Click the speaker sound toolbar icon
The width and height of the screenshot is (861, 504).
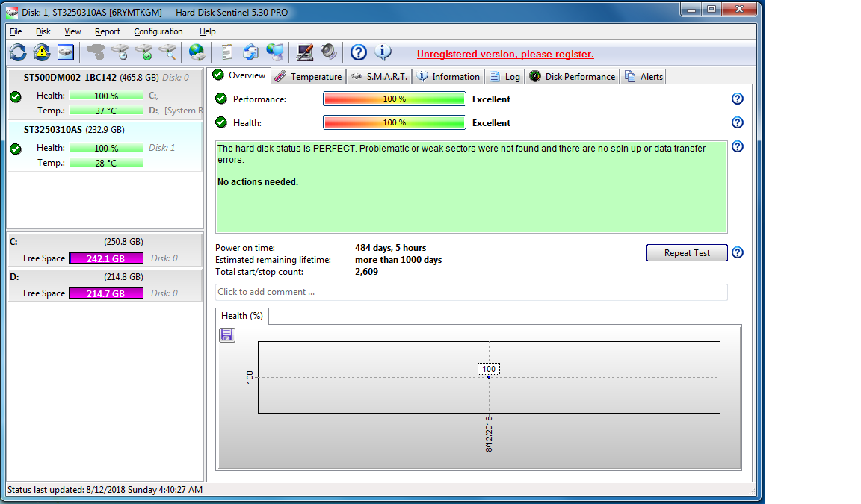328,52
